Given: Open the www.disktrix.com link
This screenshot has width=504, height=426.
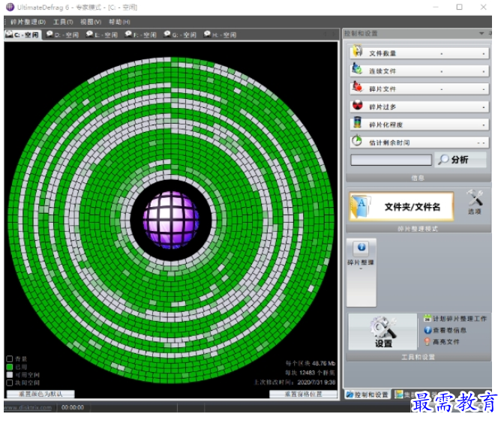Looking at the screenshot, I should point(28,408).
